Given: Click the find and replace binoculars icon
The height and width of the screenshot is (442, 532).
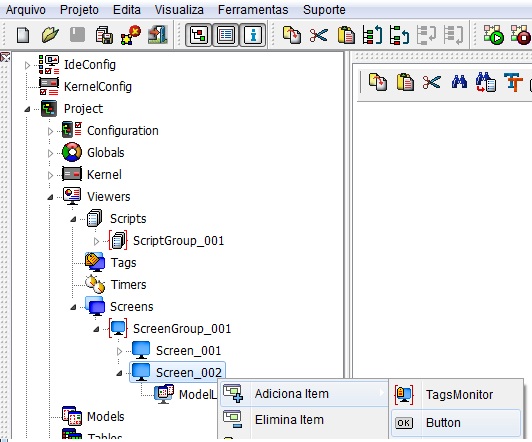Looking at the screenshot, I should click(486, 82).
